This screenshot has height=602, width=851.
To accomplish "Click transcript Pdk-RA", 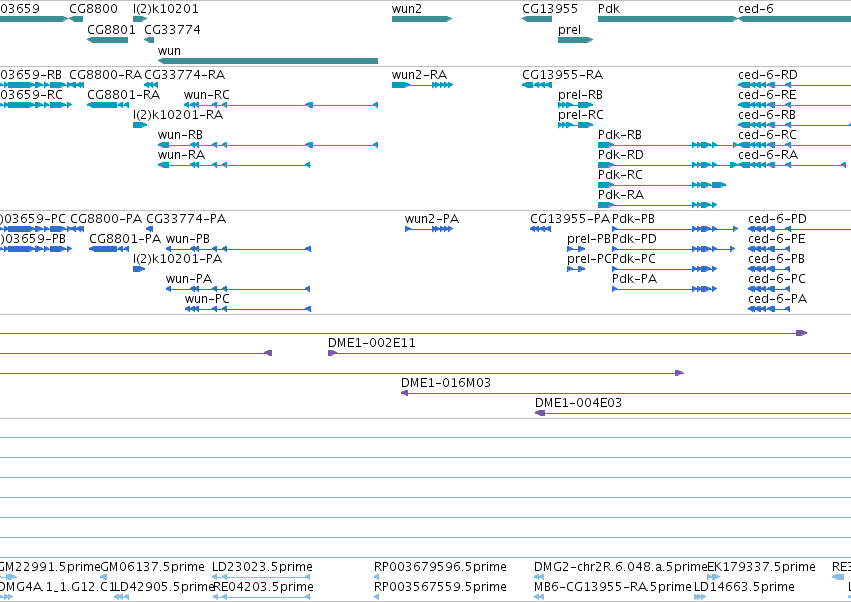I will pos(657,205).
